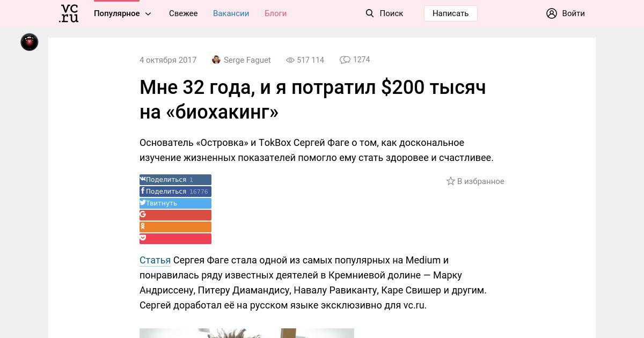Click the 517 114 views count
The image size is (644, 338).
pyautogui.click(x=310, y=60)
